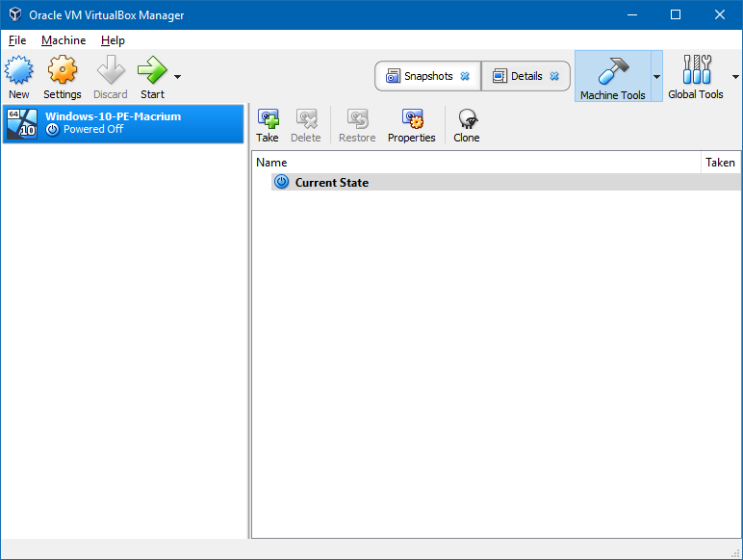
Task: Open the Global Tools dropdown arrow
Action: [735, 76]
